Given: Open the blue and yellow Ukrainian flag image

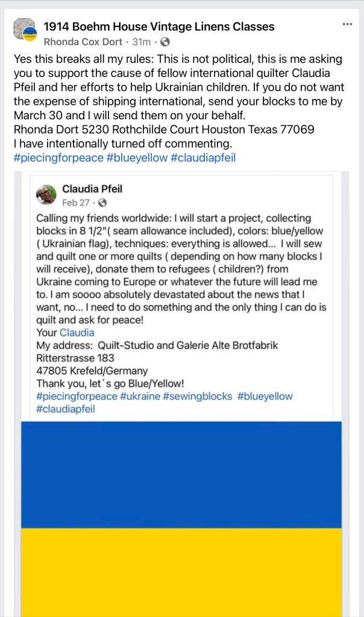Looking at the screenshot, I should (181, 518).
